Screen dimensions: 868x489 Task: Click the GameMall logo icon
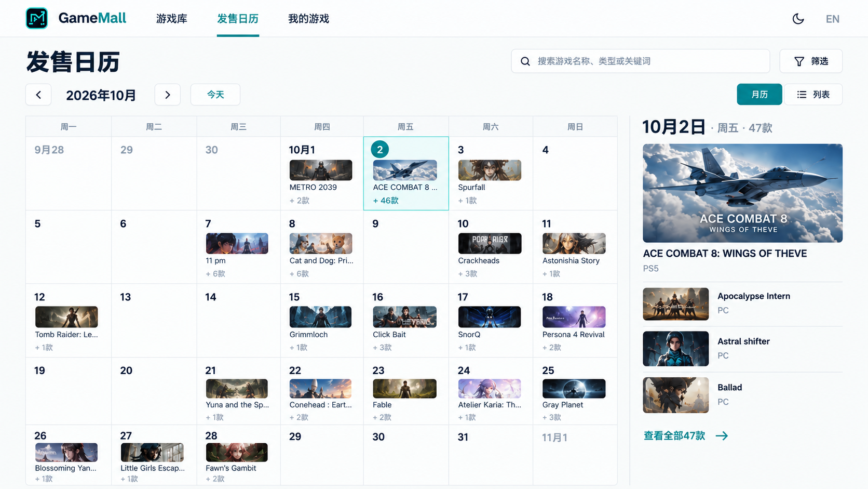37,18
